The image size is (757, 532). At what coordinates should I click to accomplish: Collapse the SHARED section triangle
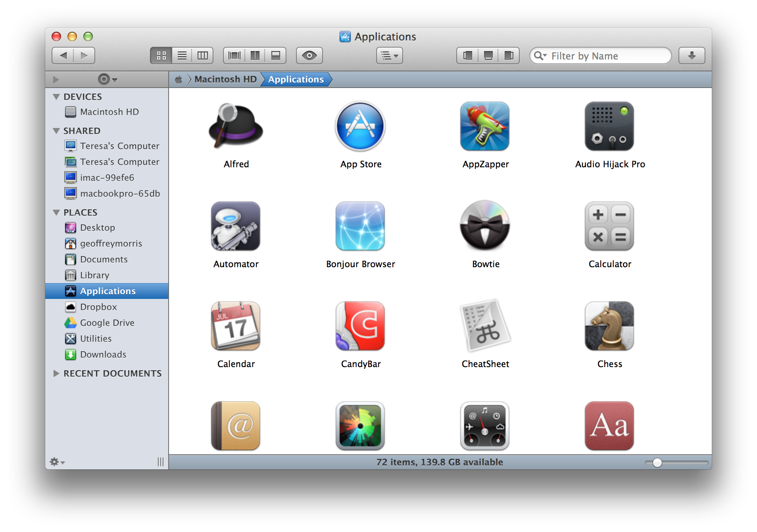click(x=56, y=131)
